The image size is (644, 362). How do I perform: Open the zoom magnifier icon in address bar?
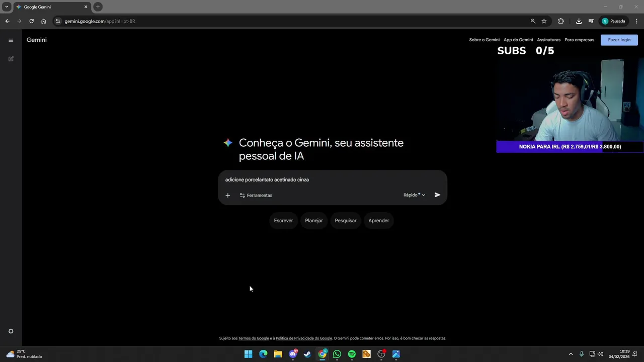tap(533, 21)
